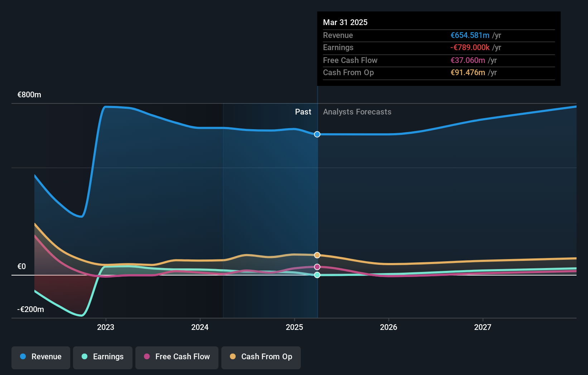Click the 2025 x-axis label
Image resolution: width=588 pixels, height=375 pixels.
click(x=294, y=327)
